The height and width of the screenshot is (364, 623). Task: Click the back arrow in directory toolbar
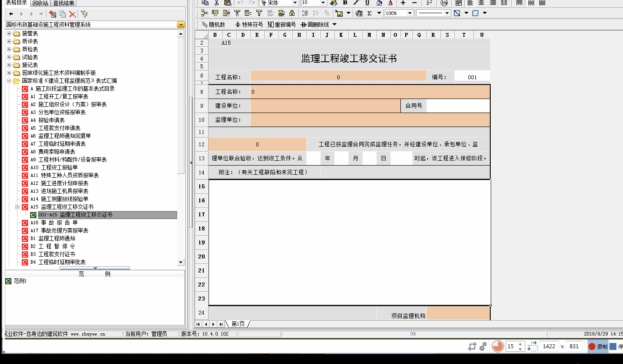click(11, 14)
